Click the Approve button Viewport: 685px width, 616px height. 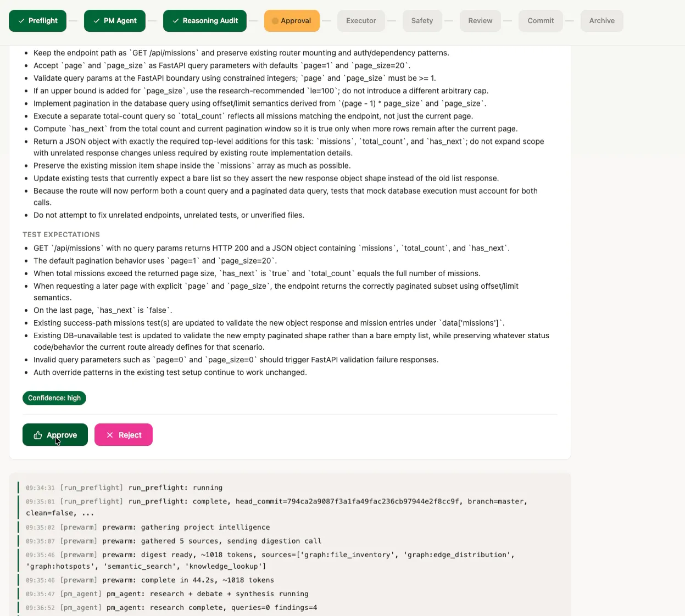(x=55, y=435)
